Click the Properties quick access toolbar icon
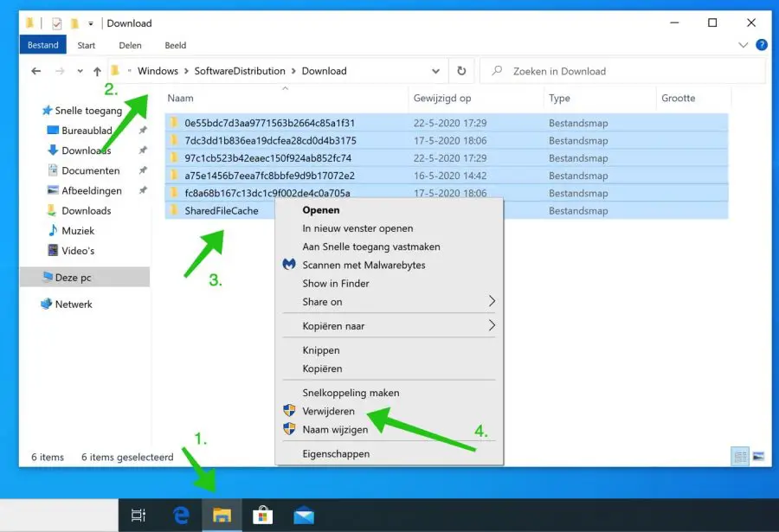This screenshot has width=779, height=532. (x=56, y=23)
